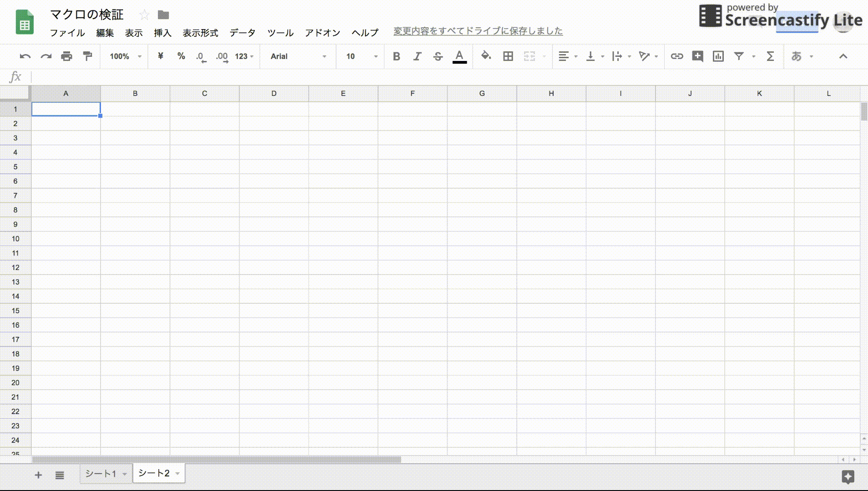
Task: Insert a chart
Action: pyautogui.click(x=718, y=56)
